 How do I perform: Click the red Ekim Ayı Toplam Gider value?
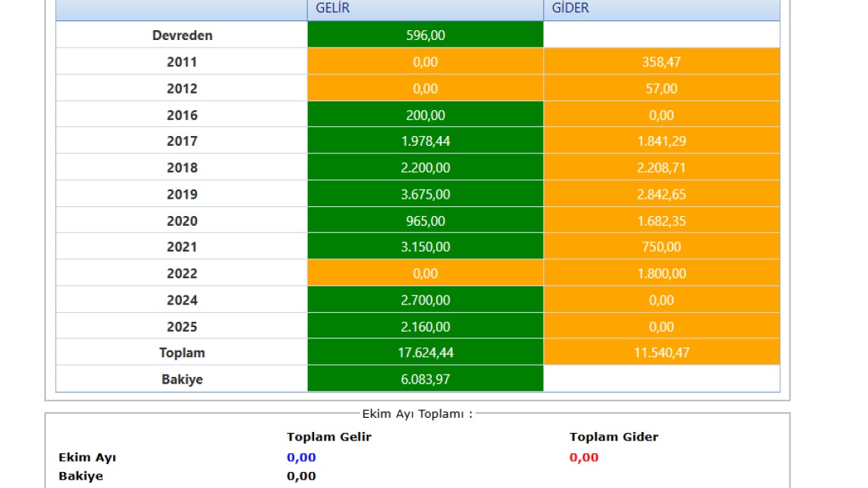coord(583,458)
